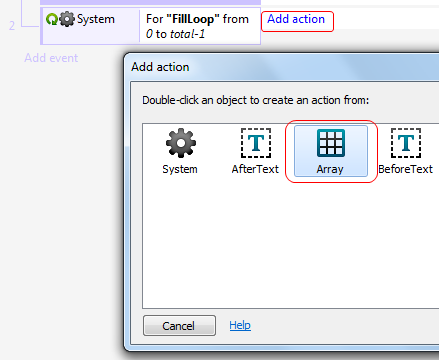The image size is (439, 360).
Task: Open the Add action link
Action: point(296,19)
